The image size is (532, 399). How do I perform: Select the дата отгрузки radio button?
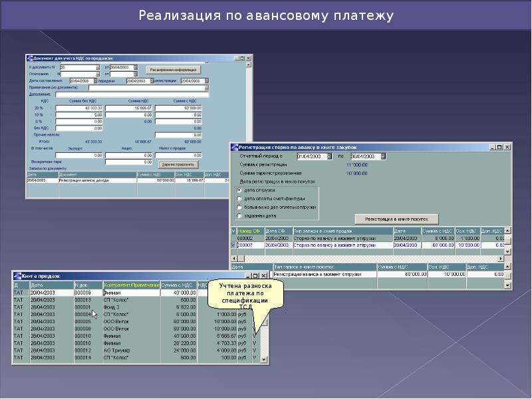[239, 190]
